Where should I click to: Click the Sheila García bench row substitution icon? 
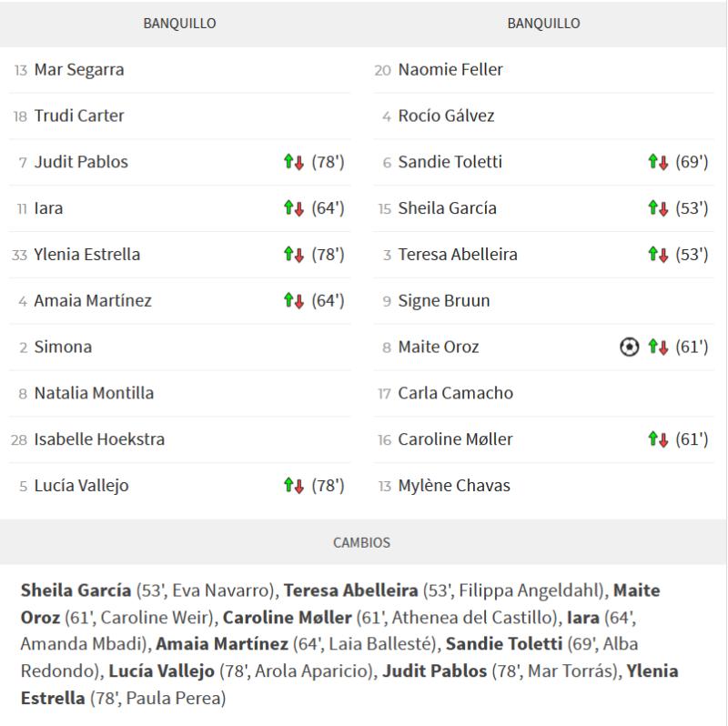point(657,208)
